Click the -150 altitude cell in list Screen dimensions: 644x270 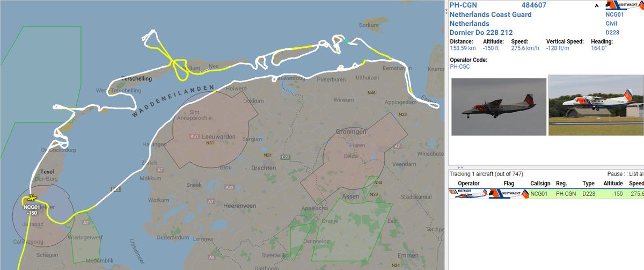pyautogui.click(x=616, y=193)
